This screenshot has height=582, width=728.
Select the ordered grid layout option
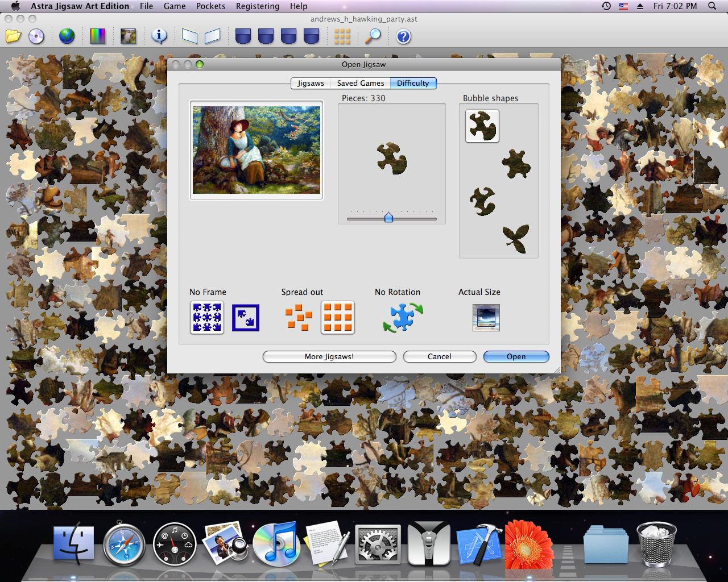338,317
